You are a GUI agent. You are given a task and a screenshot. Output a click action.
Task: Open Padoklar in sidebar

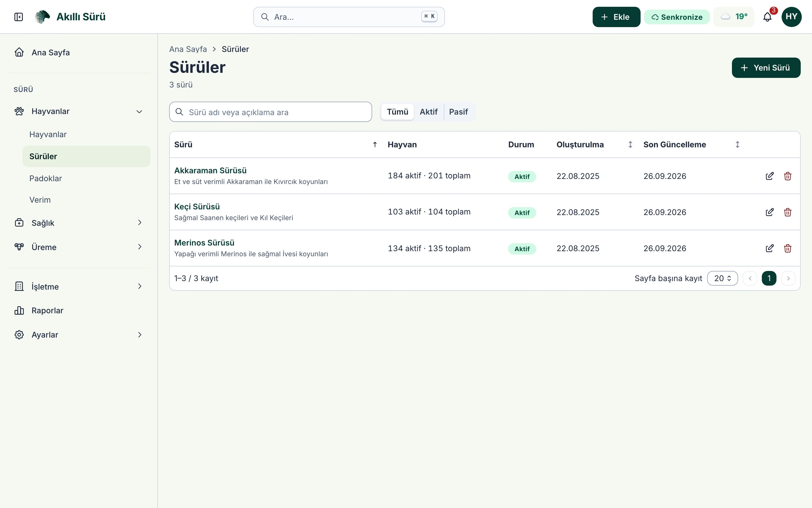[x=86, y=178]
